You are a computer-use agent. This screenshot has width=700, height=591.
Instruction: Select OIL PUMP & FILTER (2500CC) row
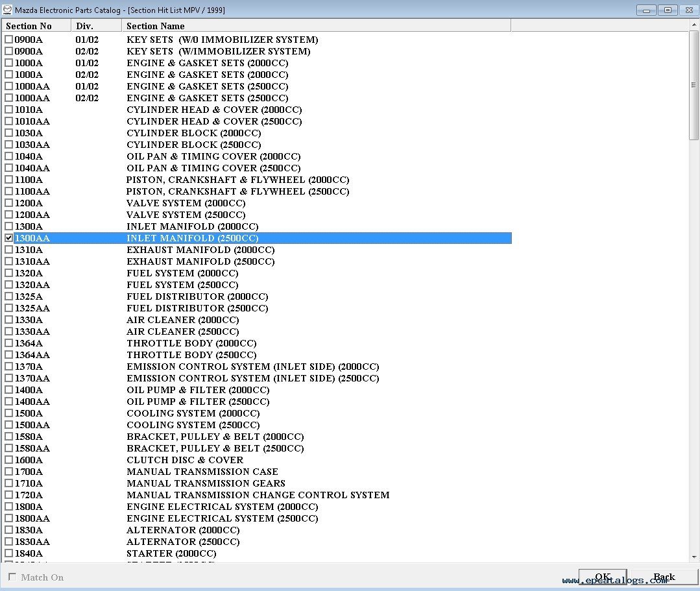[257, 402]
